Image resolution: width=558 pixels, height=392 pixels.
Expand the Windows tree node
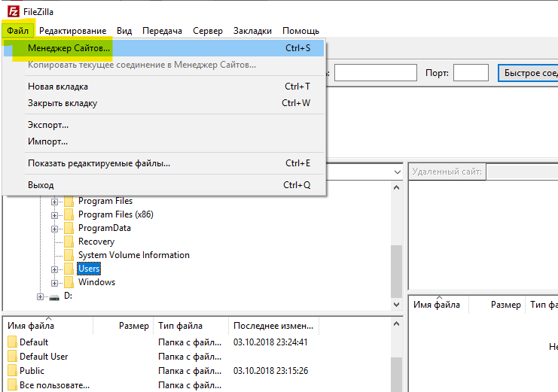(54, 283)
